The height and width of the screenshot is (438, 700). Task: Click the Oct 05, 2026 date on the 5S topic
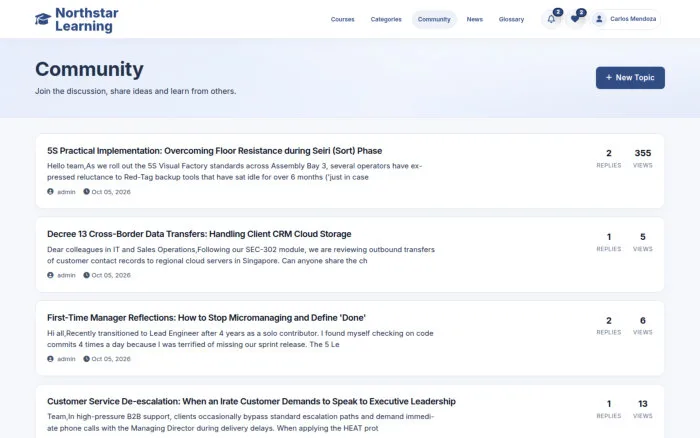coord(111,192)
